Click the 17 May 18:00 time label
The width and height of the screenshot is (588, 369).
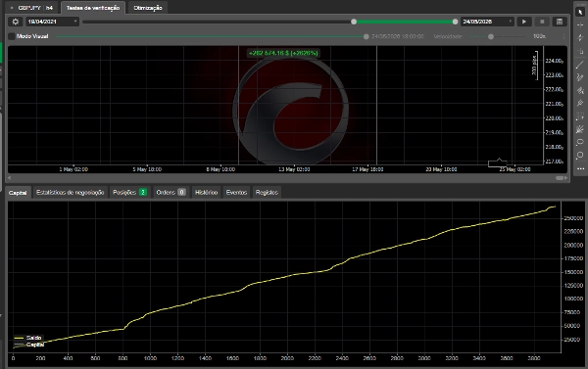[367, 169]
